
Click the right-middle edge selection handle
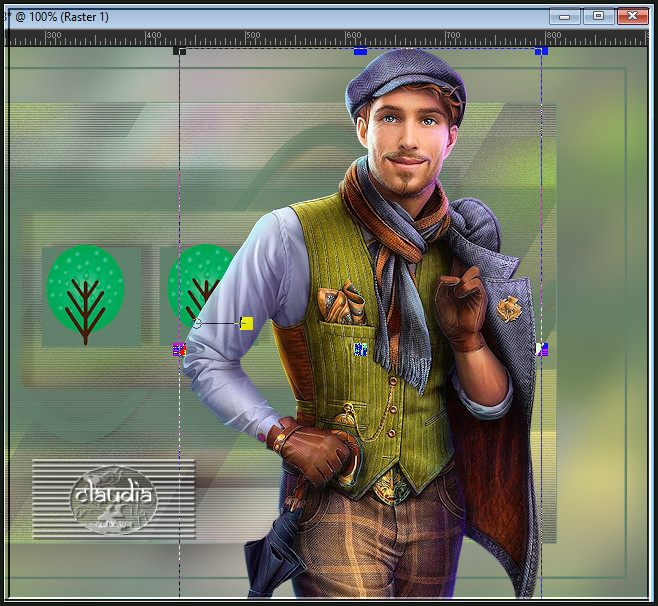[x=541, y=349]
